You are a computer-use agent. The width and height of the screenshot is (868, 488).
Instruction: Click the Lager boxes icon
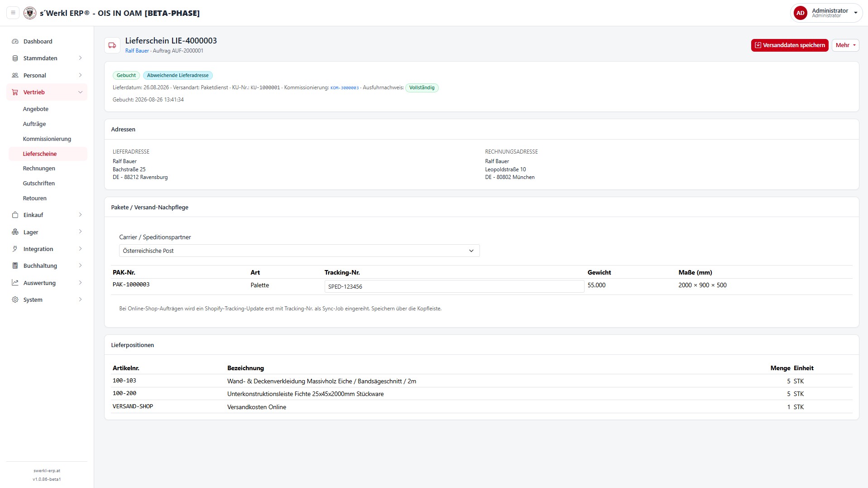pos(15,232)
